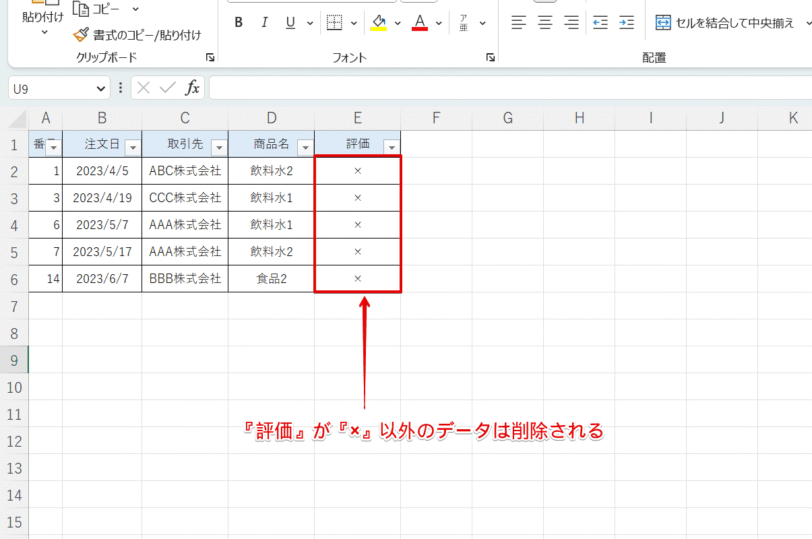Click the copy (コピー) button
The height and width of the screenshot is (539, 812).
coord(96,8)
